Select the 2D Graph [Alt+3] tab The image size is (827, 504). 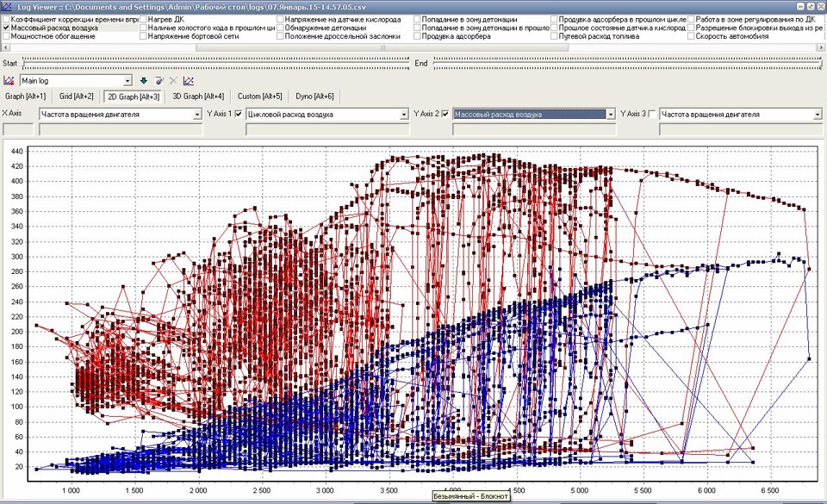(x=134, y=96)
